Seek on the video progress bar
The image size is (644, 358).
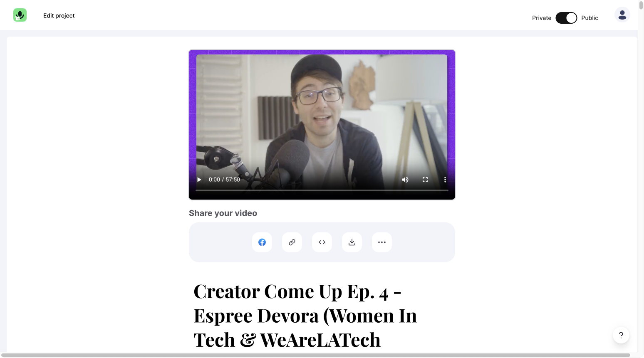click(322, 190)
